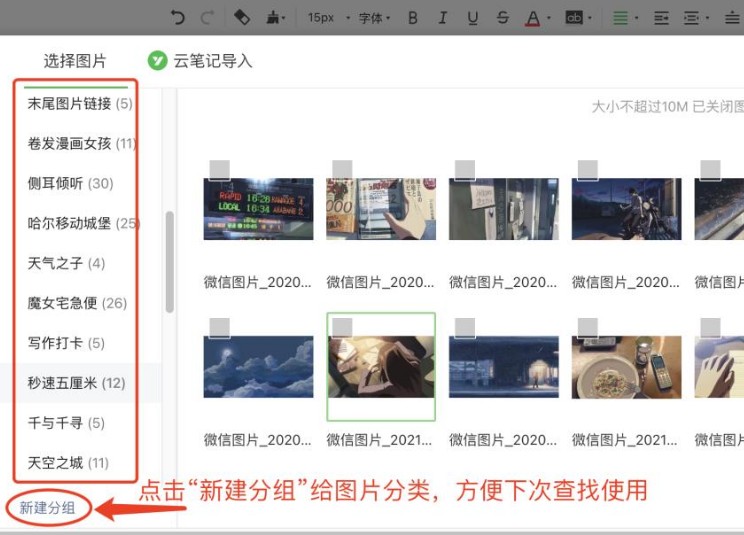Check the moonlit clouds image checkbox
Screen dimensions: 744x535
click(x=220, y=328)
